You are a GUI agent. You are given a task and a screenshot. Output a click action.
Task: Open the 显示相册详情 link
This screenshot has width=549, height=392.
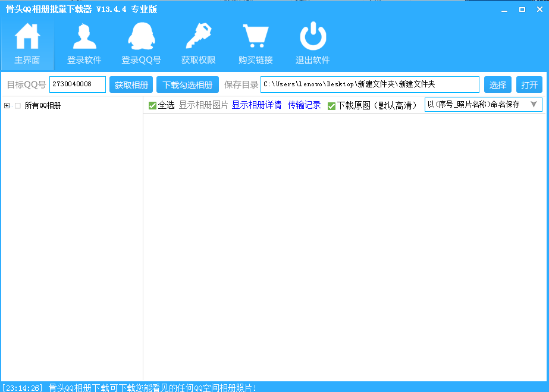256,105
